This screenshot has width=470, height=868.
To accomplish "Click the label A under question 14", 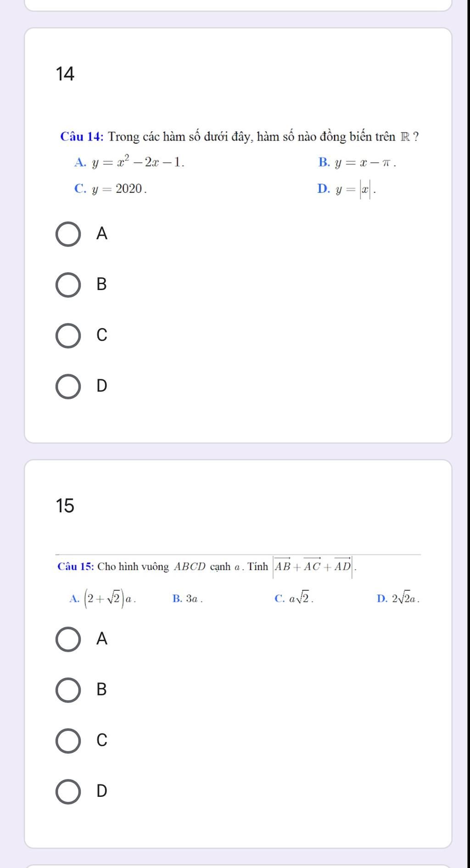I will click(102, 234).
